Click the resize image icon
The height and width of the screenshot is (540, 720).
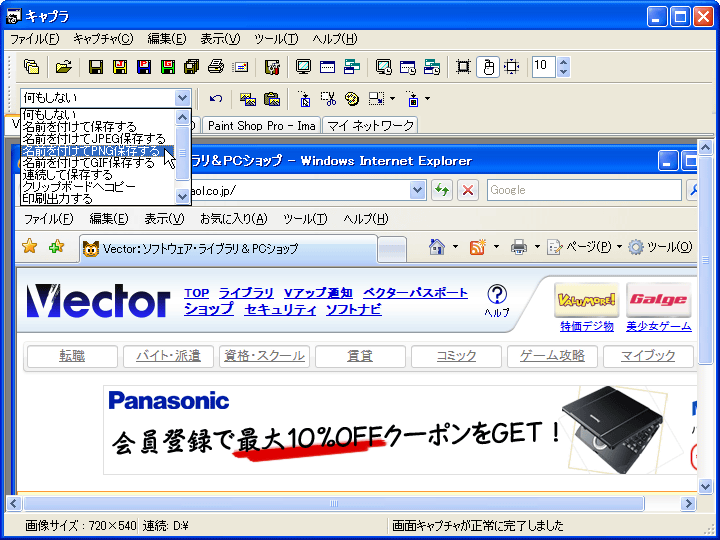pyautogui.click(x=377, y=98)
